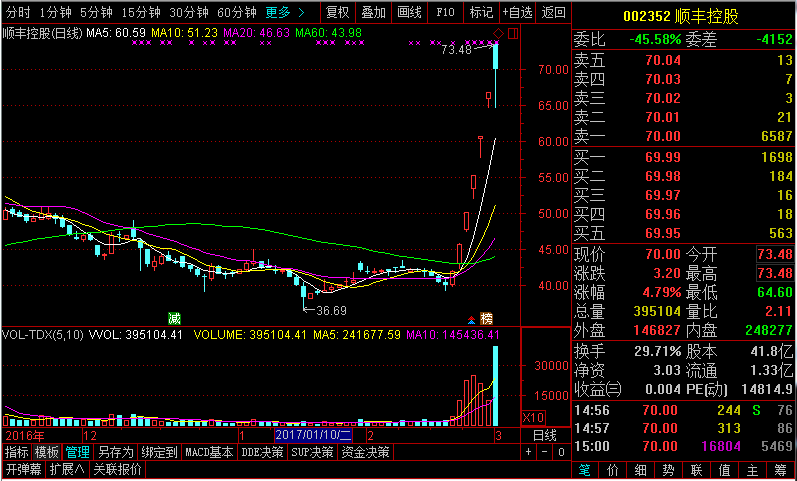
Task: Add stock with +自选
Action: tap(517, 12)
